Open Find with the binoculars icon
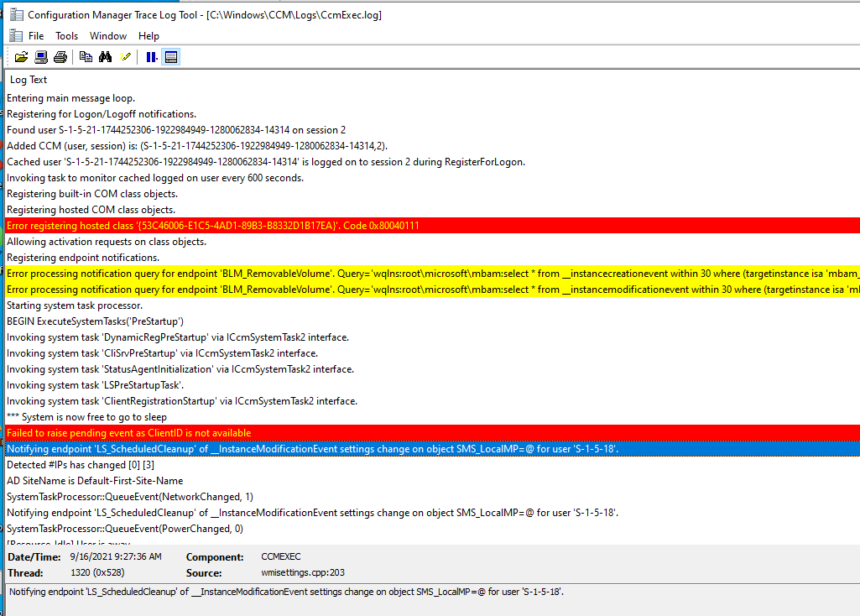Viewport: 860px width, 616px height. (106, 57)
